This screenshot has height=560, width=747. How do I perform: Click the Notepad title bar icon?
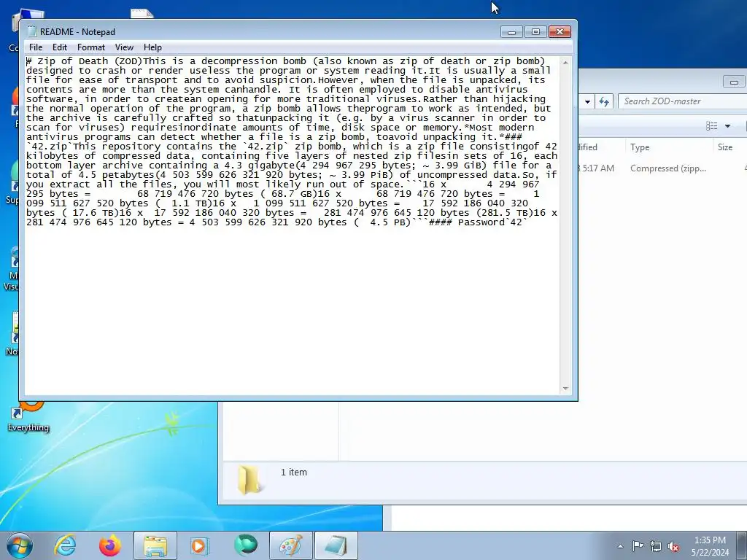(32, 31)
